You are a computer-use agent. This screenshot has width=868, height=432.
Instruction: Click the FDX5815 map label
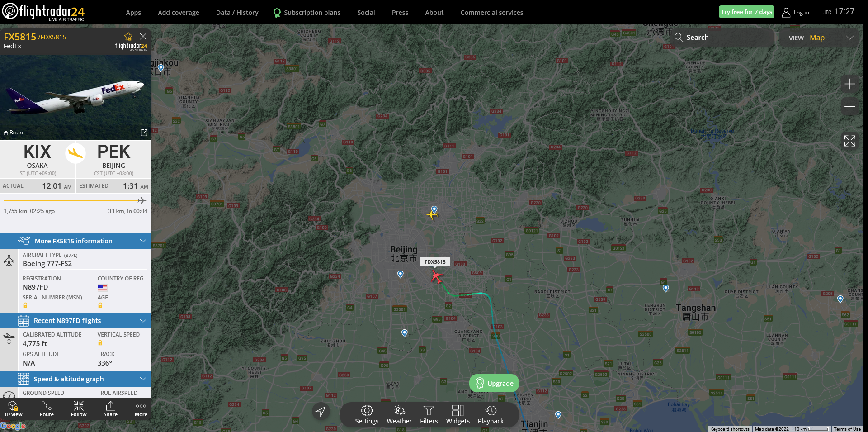435,262
